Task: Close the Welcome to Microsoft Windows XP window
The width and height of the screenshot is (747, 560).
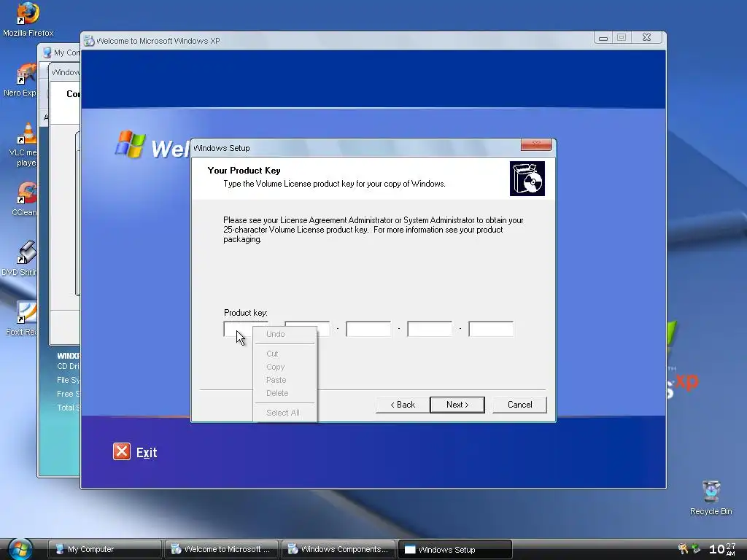Action: point(646,38)
